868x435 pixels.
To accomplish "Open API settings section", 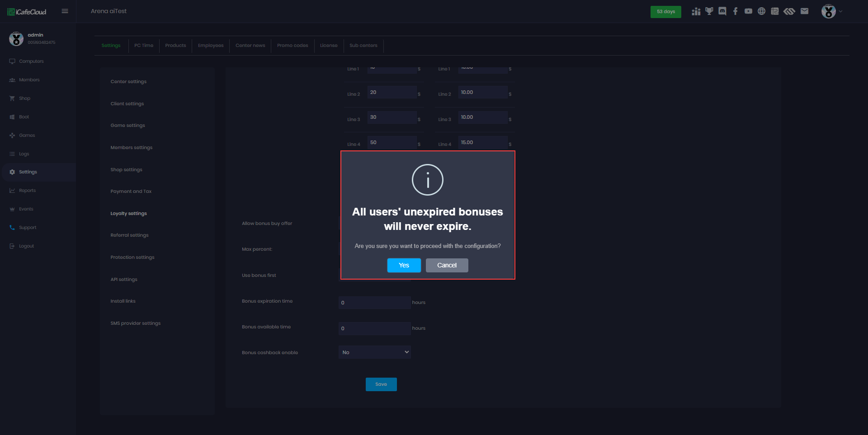I will [124, 280].
